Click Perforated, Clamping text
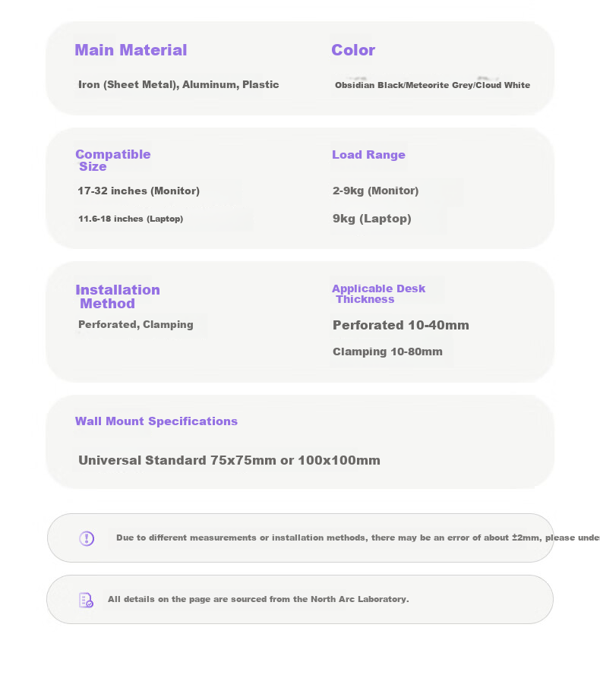The width and height of the screenshot is (600, 700). 136,324
